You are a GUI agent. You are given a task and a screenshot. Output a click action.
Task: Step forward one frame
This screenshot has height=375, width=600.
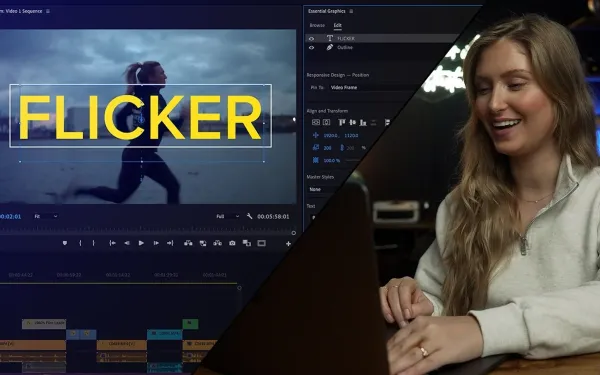point(156,243)
